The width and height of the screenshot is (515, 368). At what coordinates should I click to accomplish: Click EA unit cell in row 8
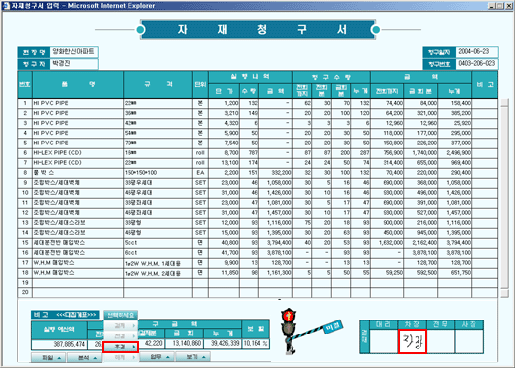tap(200, 173)
